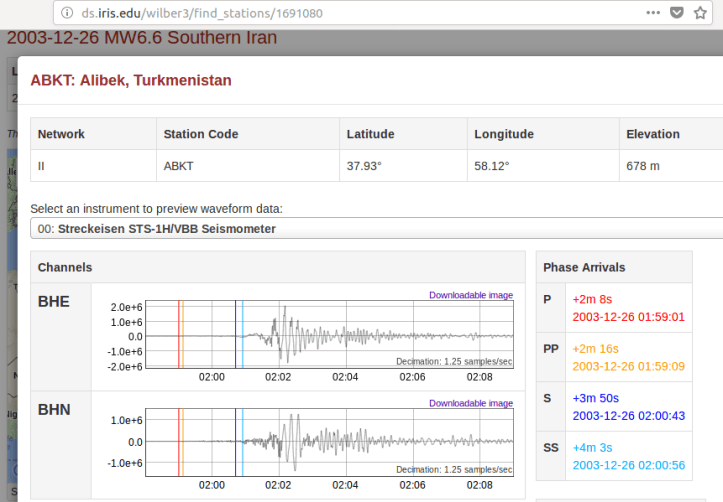Click the URL address field
This screenshot has height=502, width=723.
[300, 13]
